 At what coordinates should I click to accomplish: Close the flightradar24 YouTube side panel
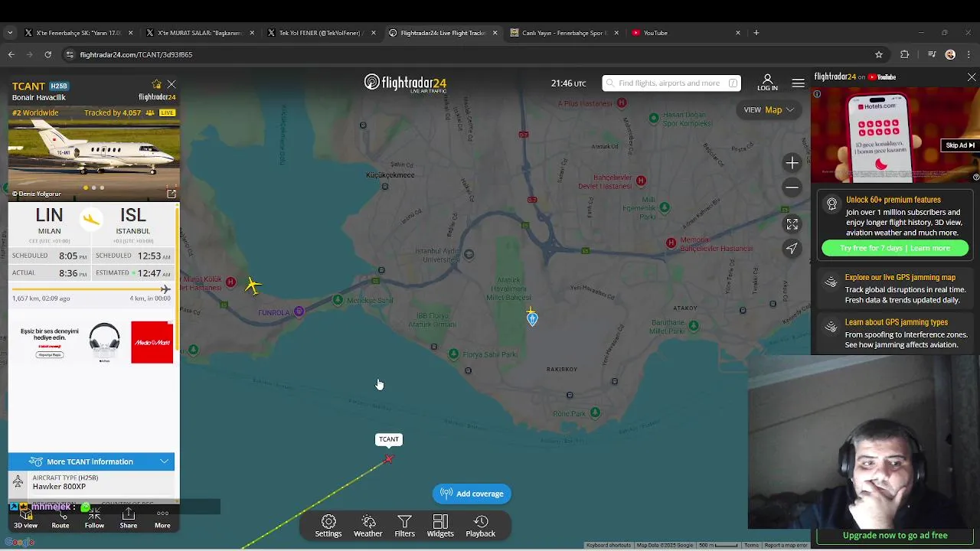[x=972, y=77]
